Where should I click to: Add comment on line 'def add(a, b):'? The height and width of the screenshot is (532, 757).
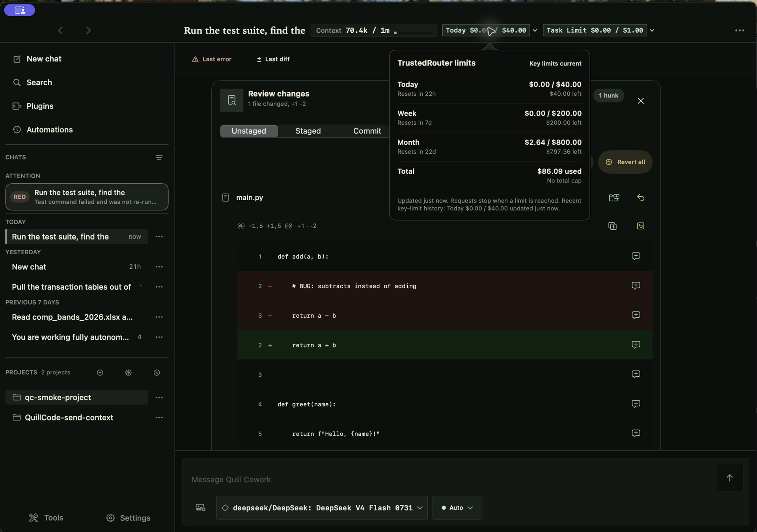(x=636, y=256)
